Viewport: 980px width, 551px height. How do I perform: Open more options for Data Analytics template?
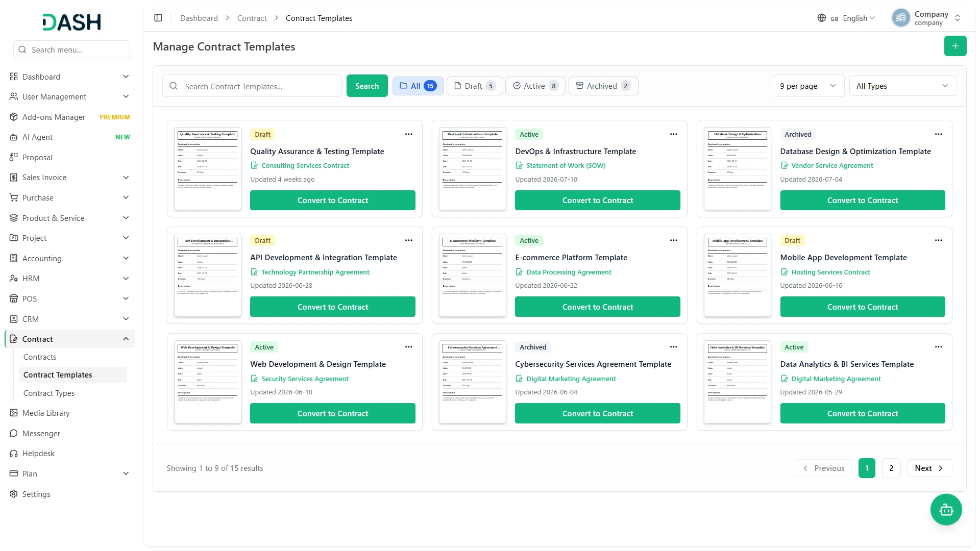click(938, 347)
